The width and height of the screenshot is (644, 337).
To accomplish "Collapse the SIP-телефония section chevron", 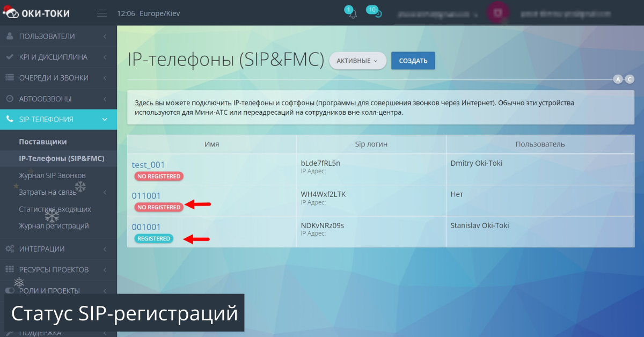I will [105, 119].
